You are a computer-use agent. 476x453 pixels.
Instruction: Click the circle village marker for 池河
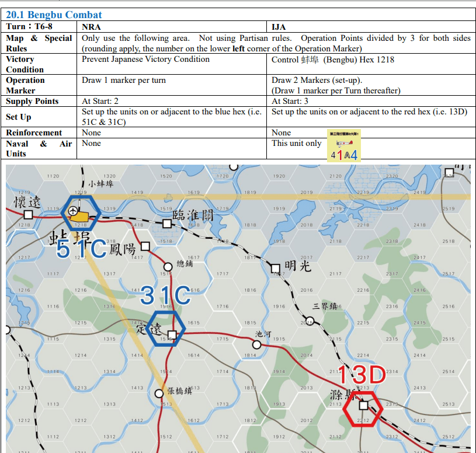[x=257, y=344]
